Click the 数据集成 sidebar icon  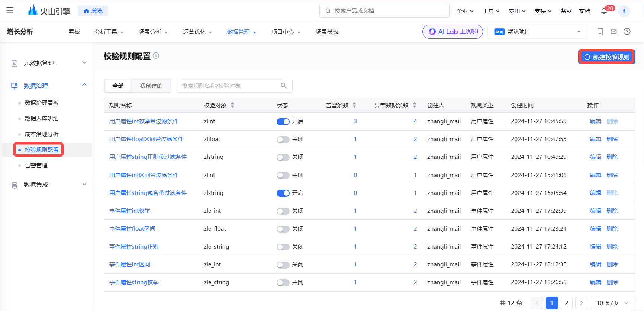coord(15,185)
